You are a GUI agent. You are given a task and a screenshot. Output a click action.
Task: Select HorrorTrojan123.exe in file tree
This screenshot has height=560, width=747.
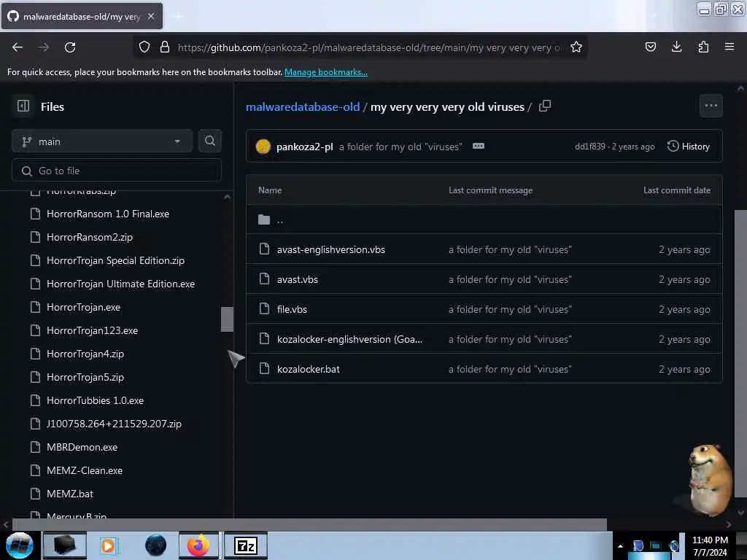(x=92, y=330)
